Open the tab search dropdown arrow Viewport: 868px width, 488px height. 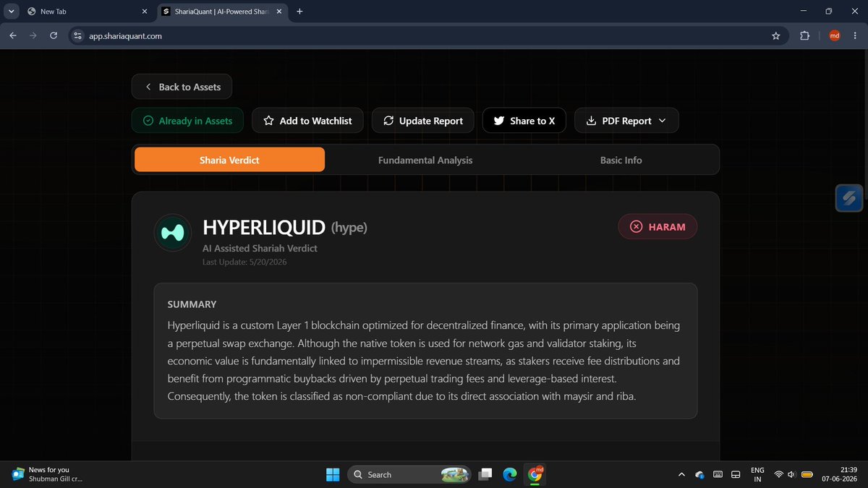tap(11, 12)
